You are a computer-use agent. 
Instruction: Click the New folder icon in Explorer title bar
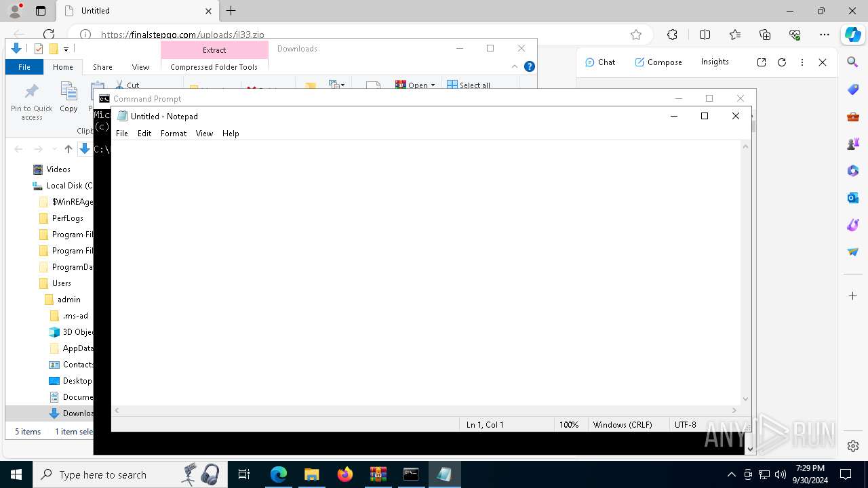tap(54, 49)
